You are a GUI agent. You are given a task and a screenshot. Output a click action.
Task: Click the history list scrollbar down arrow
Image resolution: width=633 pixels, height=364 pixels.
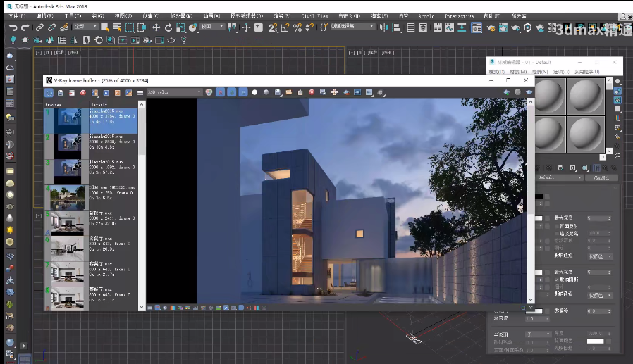[142, 307]
